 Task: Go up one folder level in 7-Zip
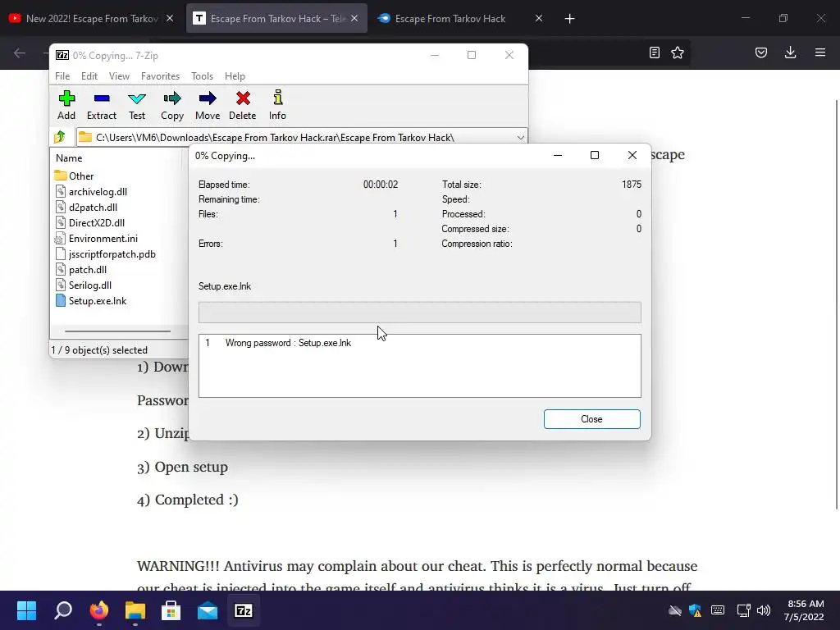[60, 137]
